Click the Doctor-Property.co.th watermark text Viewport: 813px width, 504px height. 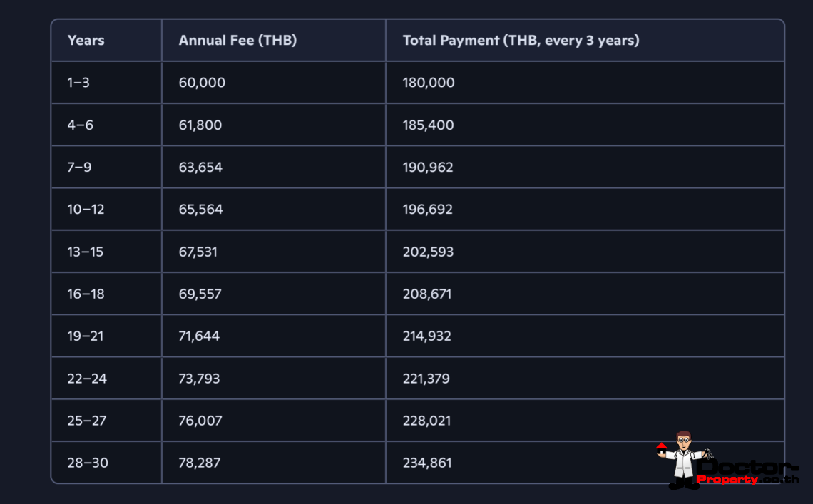pyautogui.click(x=748, y=472)
